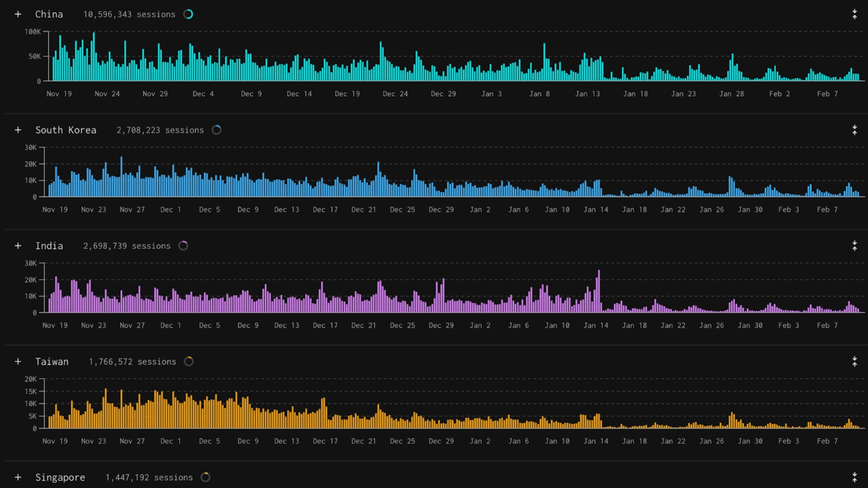Collapse the Taiwan chart panel
This screenshot has width=868, height=488.
[x=854, y=361]
